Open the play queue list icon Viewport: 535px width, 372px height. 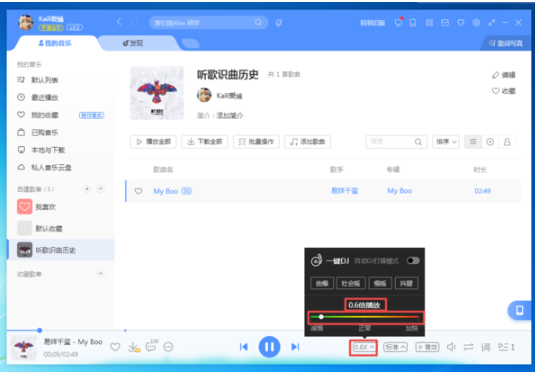(506, 347)
